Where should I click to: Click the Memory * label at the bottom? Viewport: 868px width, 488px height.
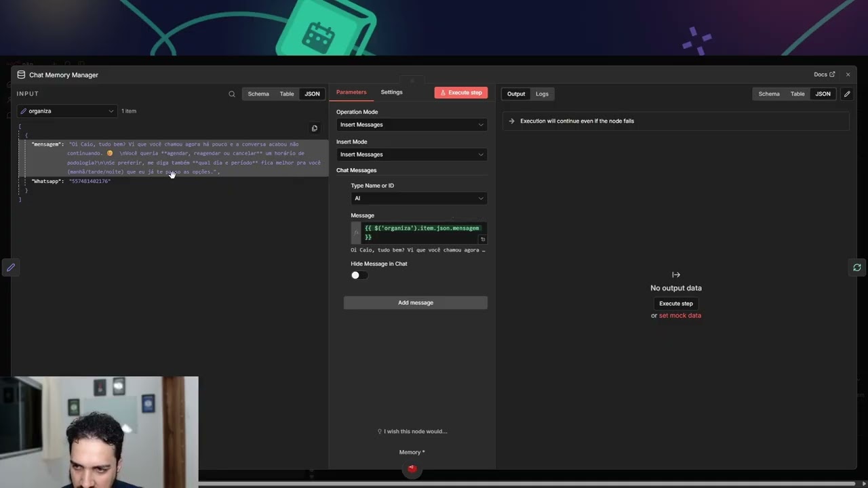click(x=412, y=453)
